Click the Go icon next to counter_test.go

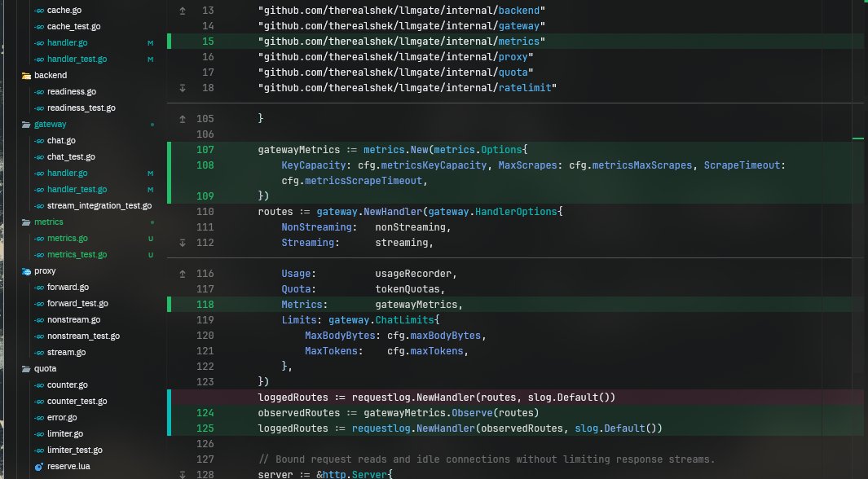coord(39,402)
